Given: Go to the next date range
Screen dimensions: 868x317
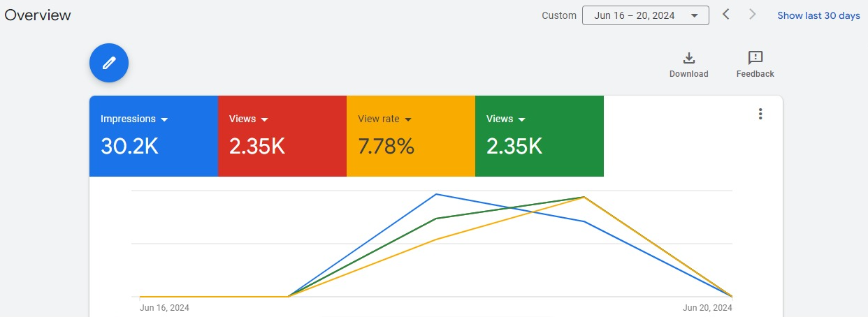Looking at the screenshot, I should [x=753, y=15].
